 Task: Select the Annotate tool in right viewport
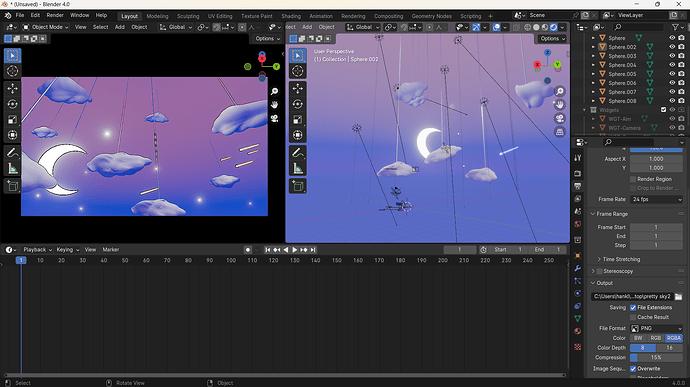tap(297, 153)
